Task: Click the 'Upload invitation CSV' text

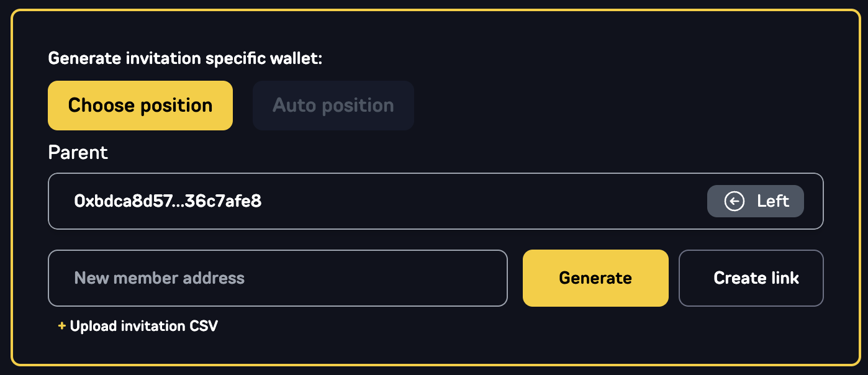Action: click(144, 326)
